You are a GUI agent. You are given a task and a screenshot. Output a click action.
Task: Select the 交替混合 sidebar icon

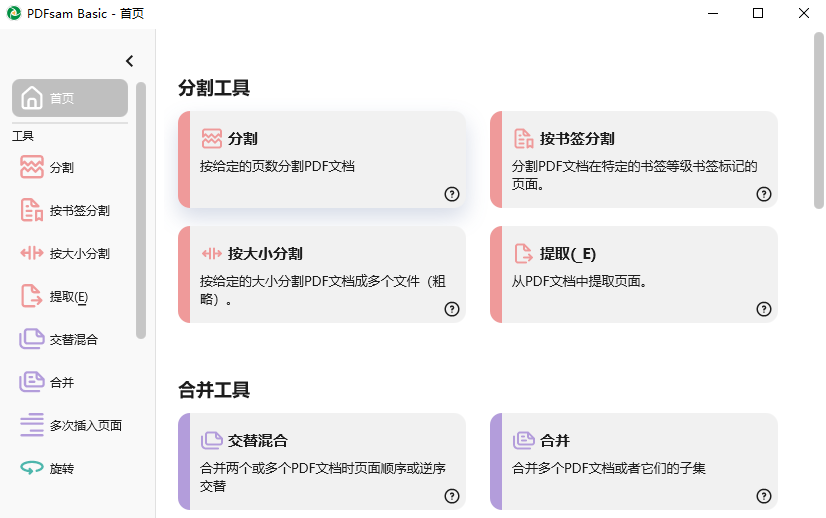coord(32,340)
